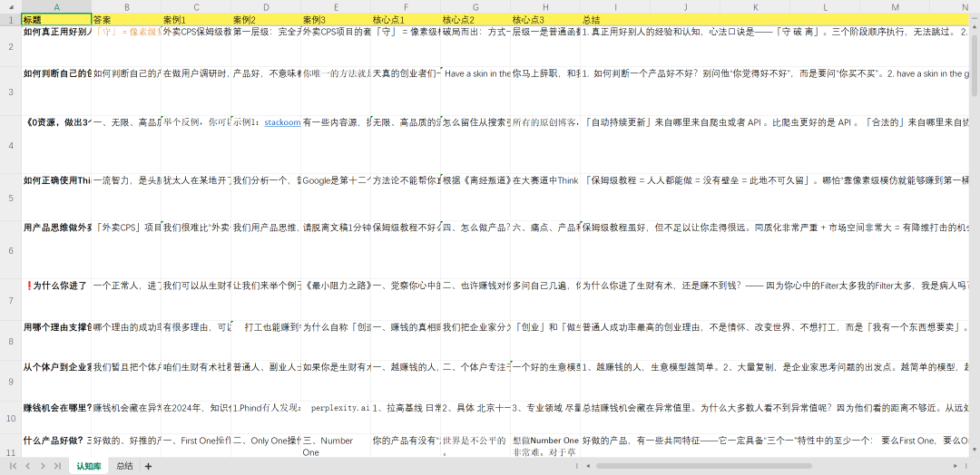The width and height of the screenshot is (980, 475).
Task: Select column B header
Action: click(126, 7)
